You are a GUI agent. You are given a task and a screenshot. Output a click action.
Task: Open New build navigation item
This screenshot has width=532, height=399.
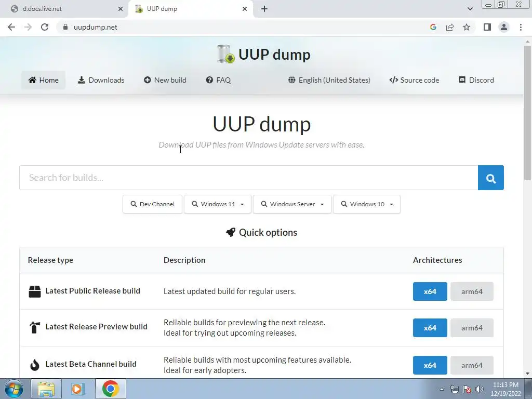(x=165, y=80)
